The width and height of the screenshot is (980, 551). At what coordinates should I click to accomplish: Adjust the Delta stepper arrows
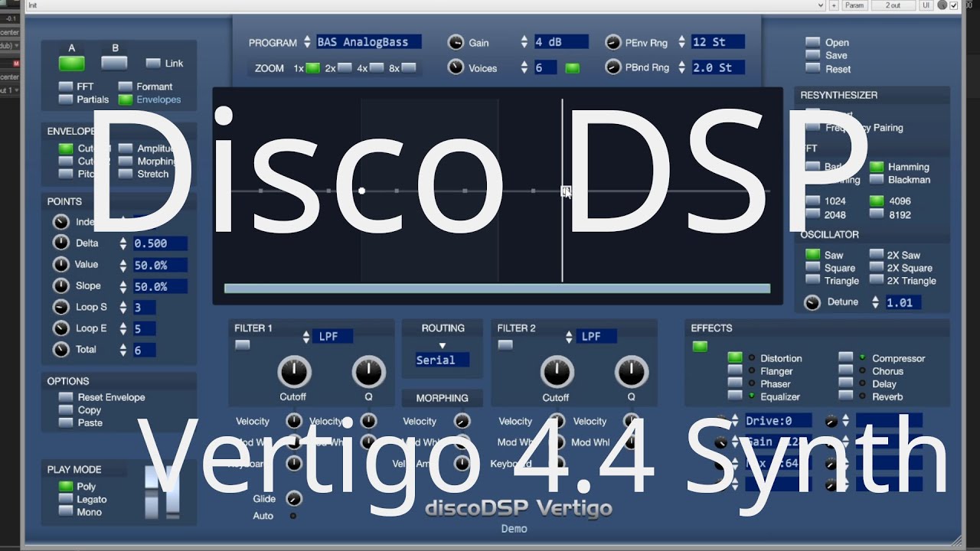point(123,243)
